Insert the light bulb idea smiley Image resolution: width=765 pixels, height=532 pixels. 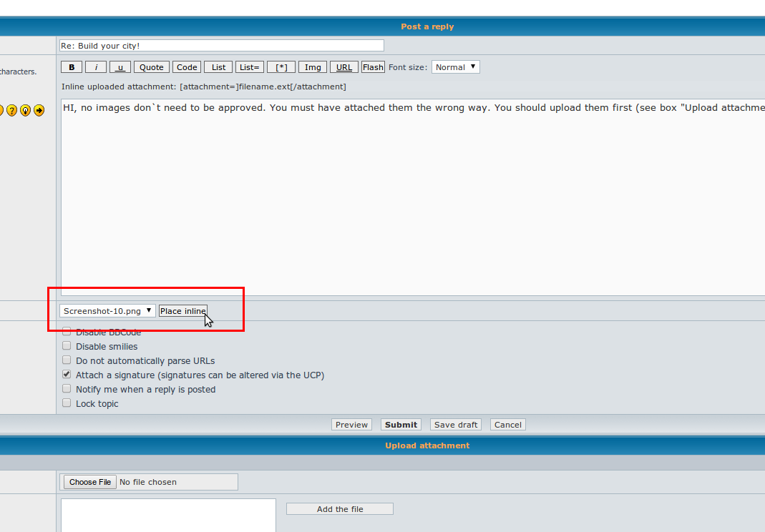25,111
